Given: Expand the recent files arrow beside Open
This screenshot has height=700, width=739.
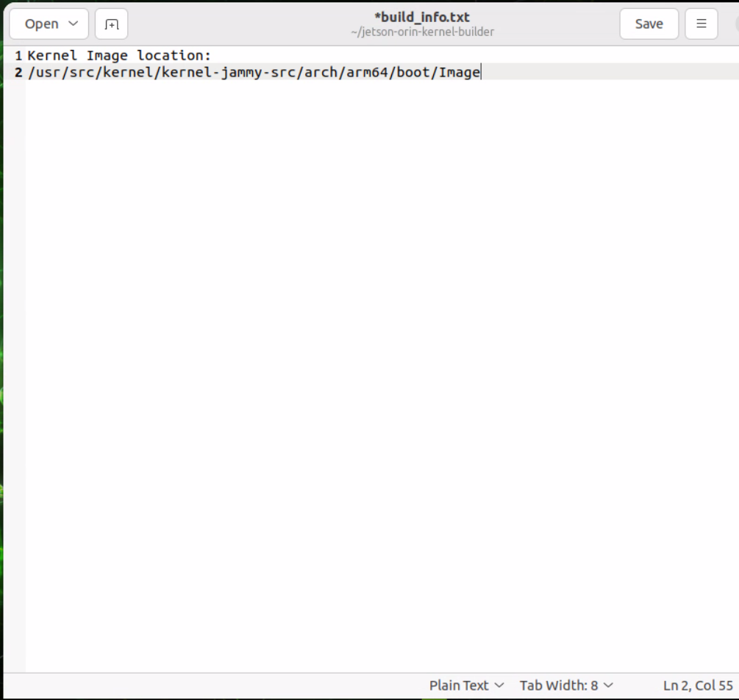Looking at the screenshot, I should point(74,24).
